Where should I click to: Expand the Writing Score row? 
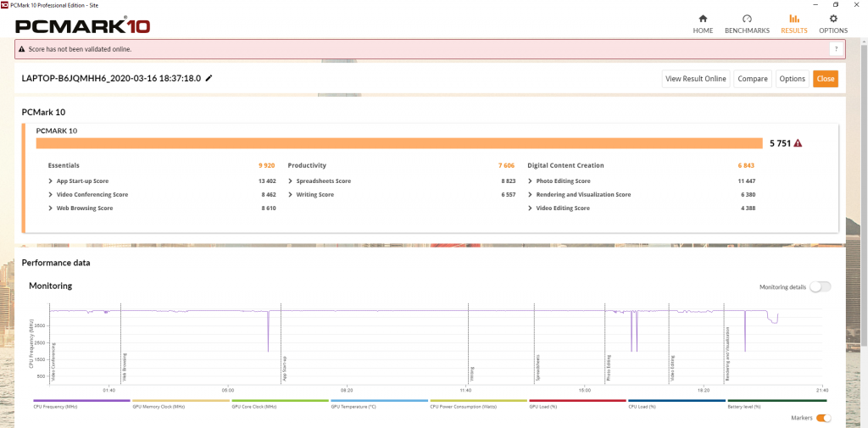(x=290, y=195)
